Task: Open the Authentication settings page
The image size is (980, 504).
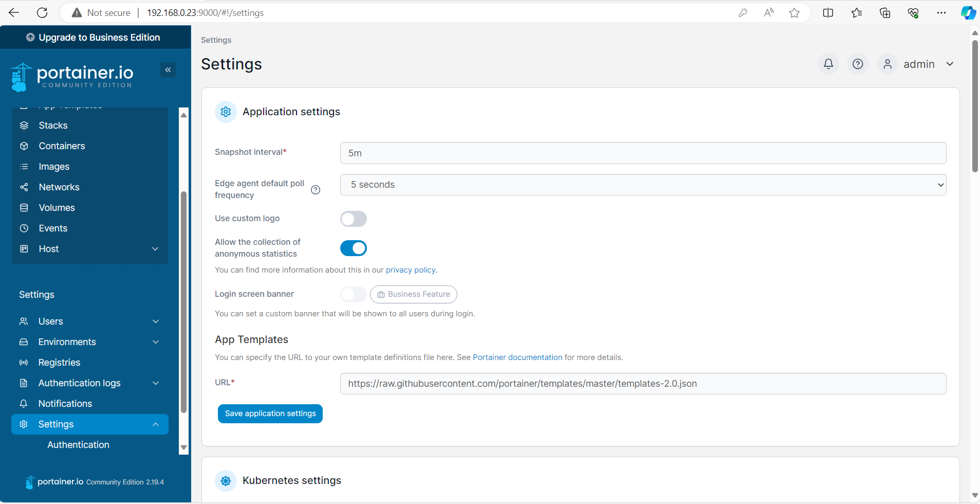Action: click(x=78, y=444)
